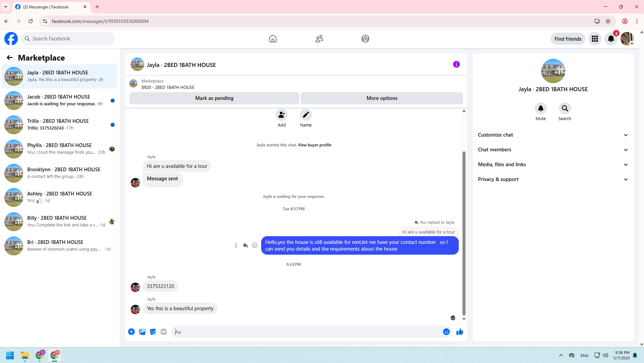Image resolution: width=644 pixels, height=363 pixels.
Task: Go to the Home feed icon
Action: pyautogui.click(x=273, y=39)
